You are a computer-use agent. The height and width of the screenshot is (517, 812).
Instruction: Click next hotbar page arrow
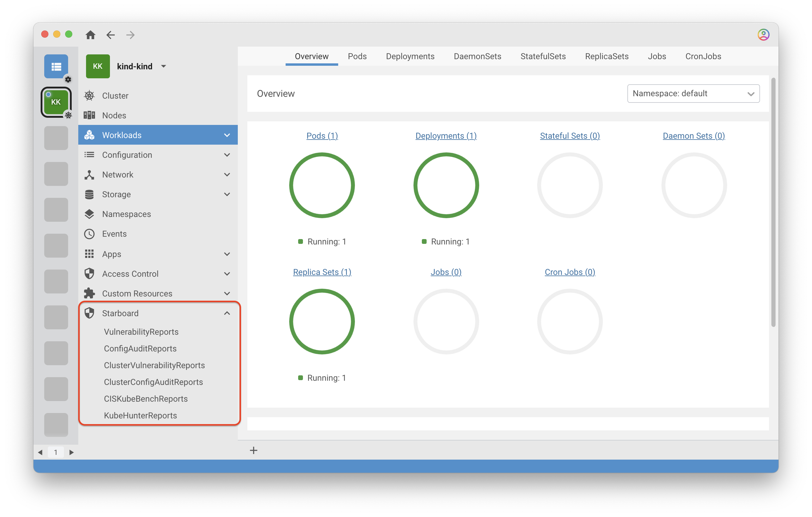click(71, 452)
